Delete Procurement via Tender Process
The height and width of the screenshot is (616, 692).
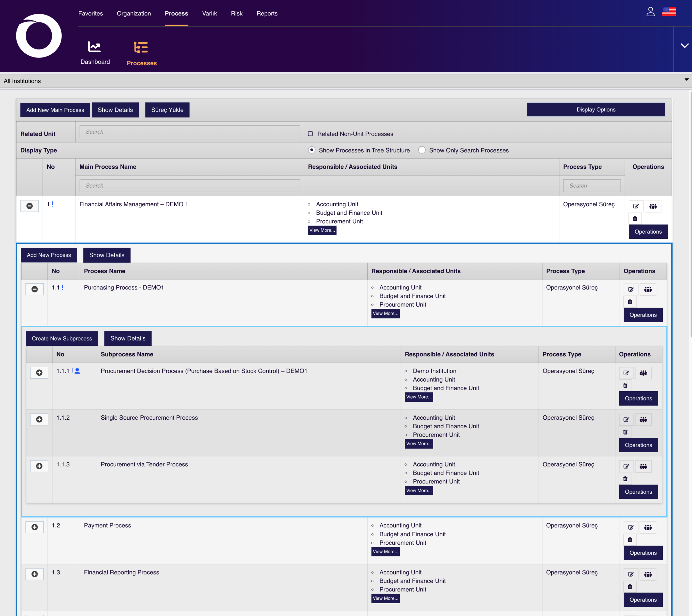click(625, 479)
